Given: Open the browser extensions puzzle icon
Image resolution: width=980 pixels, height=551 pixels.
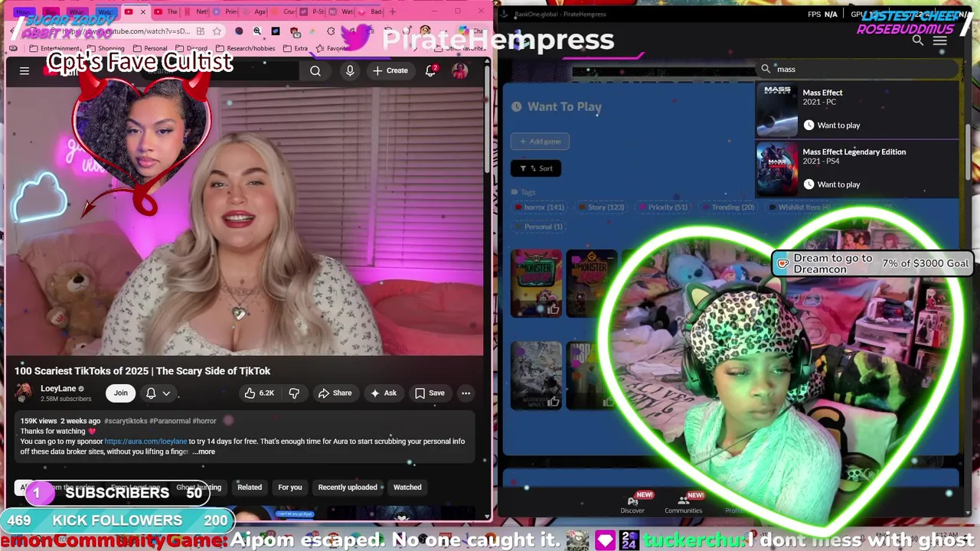Looking at the screenshot, I should click(331, 31).
